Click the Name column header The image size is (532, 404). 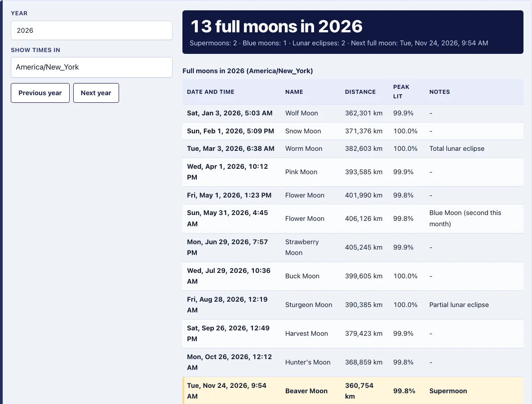[x=294, y=92]
